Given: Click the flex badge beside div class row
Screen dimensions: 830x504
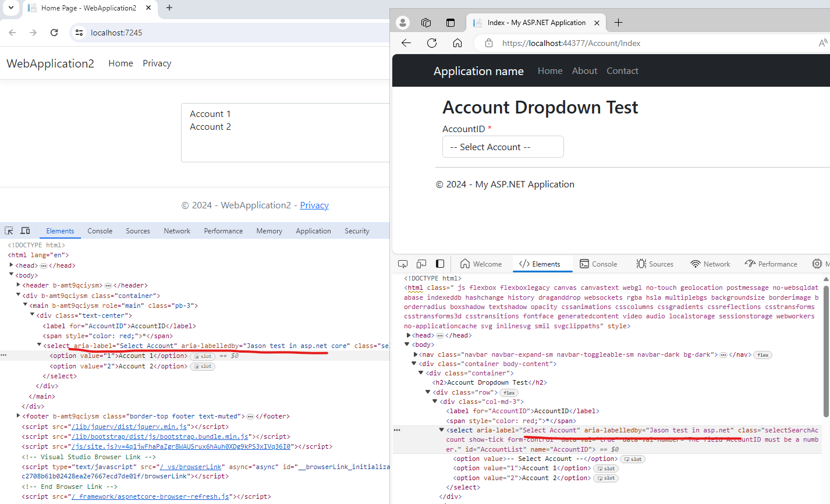Looking at the screenshot, I should pos(509,393).
